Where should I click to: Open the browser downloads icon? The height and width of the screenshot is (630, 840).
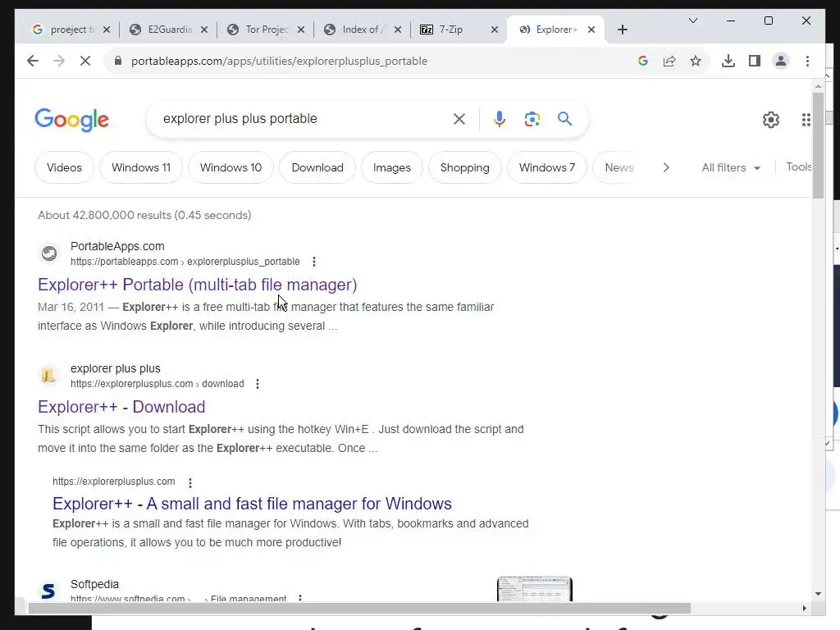pyautogui.click(x=728, y=61)
